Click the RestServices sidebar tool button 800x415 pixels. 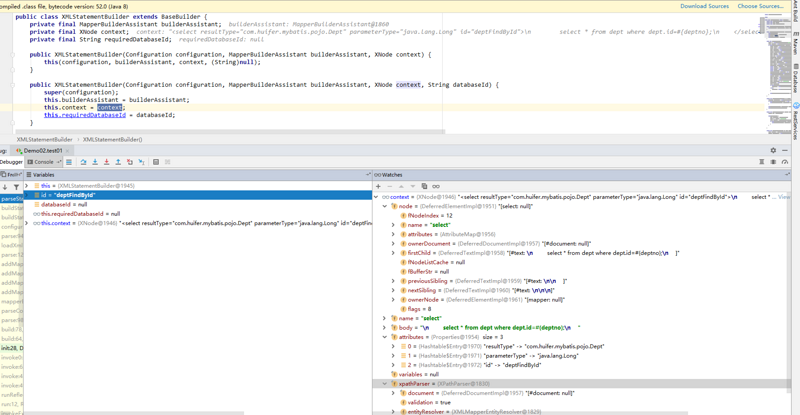point(795,121)
